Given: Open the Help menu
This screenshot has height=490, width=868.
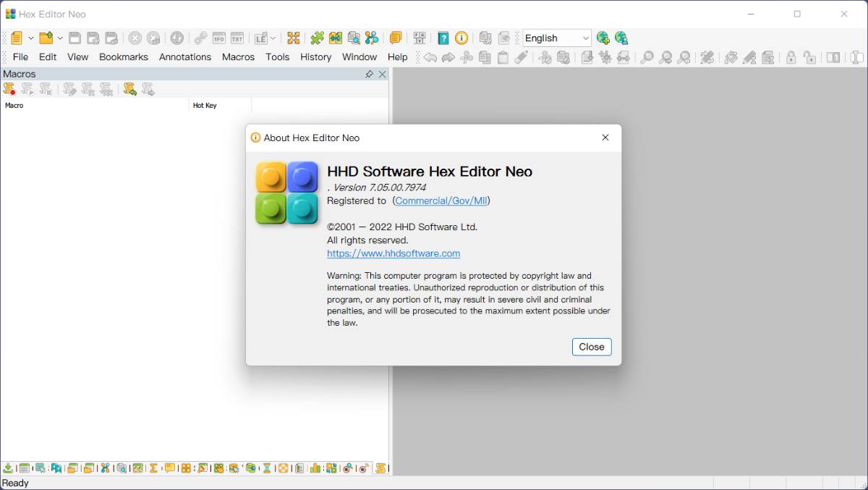Looking at the screenshot, I should [x=398, y=57].
